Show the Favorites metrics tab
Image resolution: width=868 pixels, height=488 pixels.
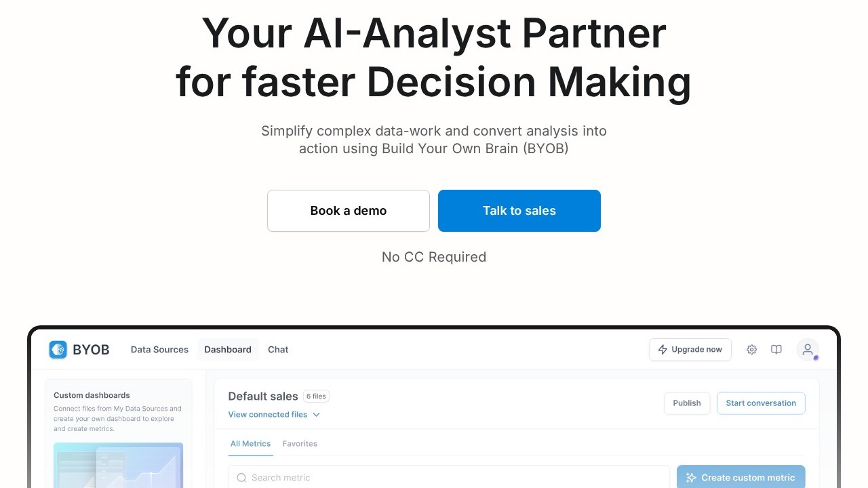click(300, 444)
